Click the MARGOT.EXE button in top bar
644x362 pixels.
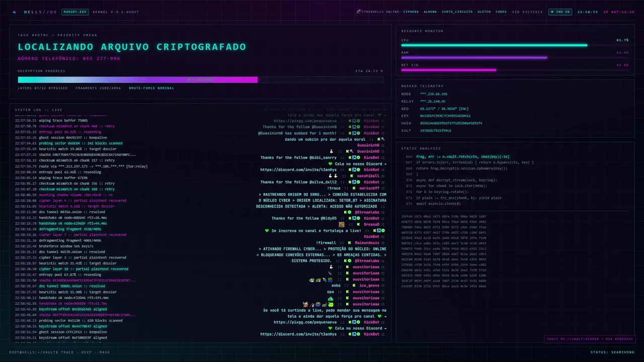coord(74,12)
